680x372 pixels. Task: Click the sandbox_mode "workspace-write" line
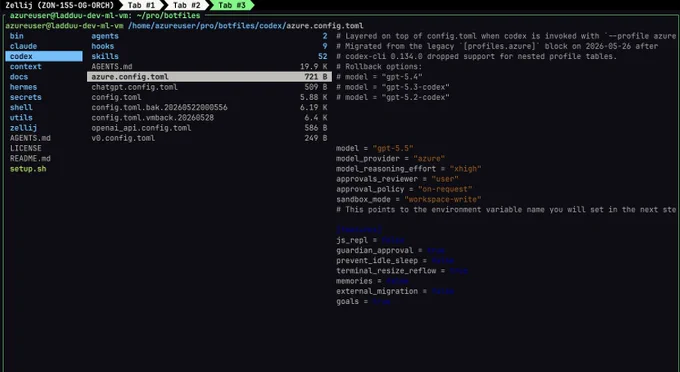(409, 199)
